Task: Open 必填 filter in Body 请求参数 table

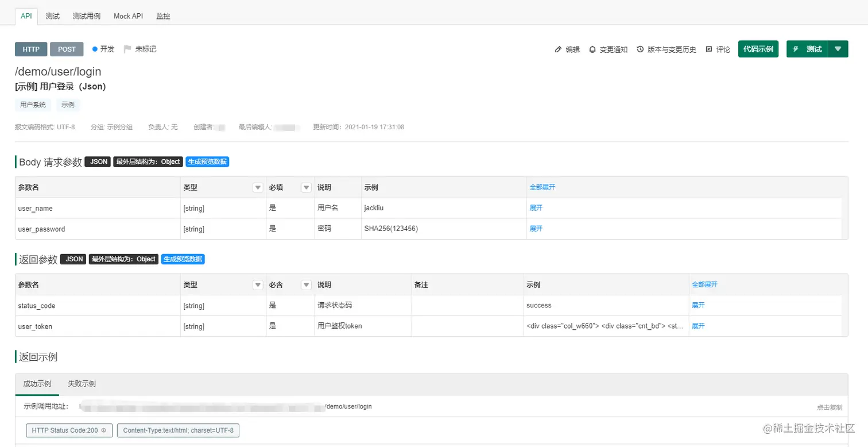Action: 306,188
